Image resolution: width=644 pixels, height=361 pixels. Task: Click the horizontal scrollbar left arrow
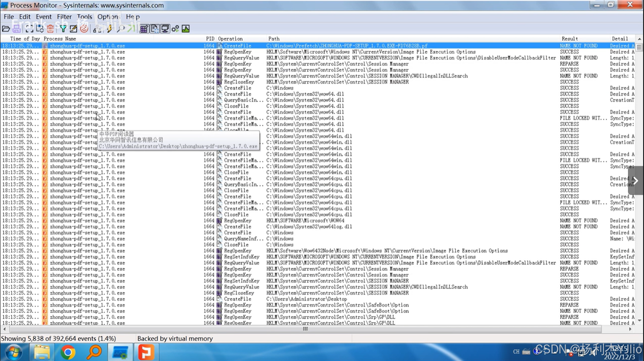coord(4,329)
